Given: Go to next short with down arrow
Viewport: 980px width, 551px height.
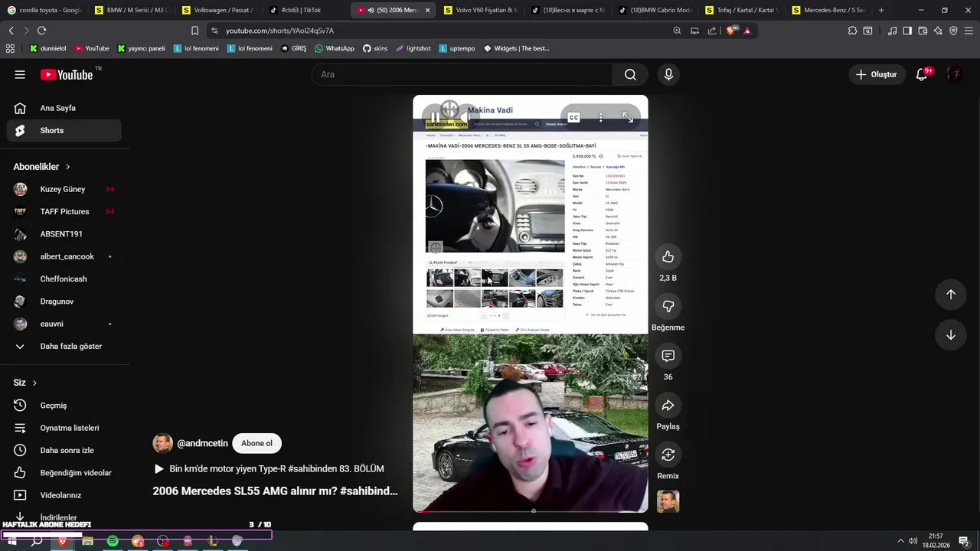Looking at the screenshot, I should coord(950,335).
